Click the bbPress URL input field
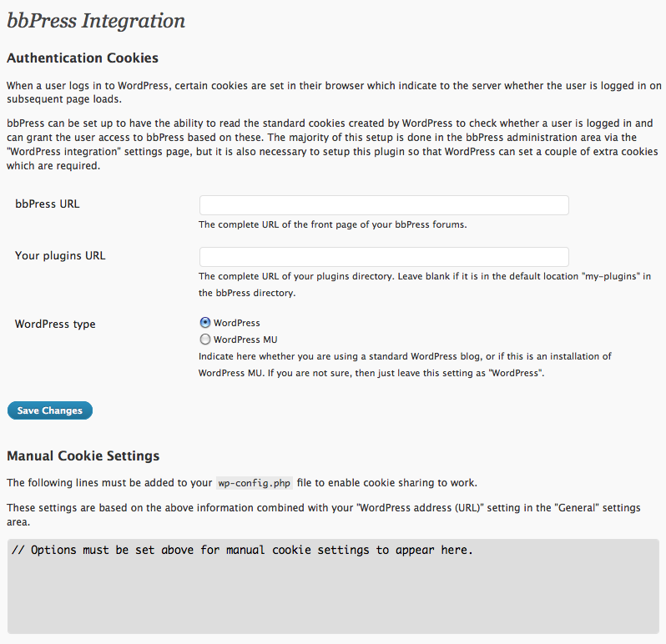The width and height of the screenshot is (666, 644). click(x=384, y=205)
